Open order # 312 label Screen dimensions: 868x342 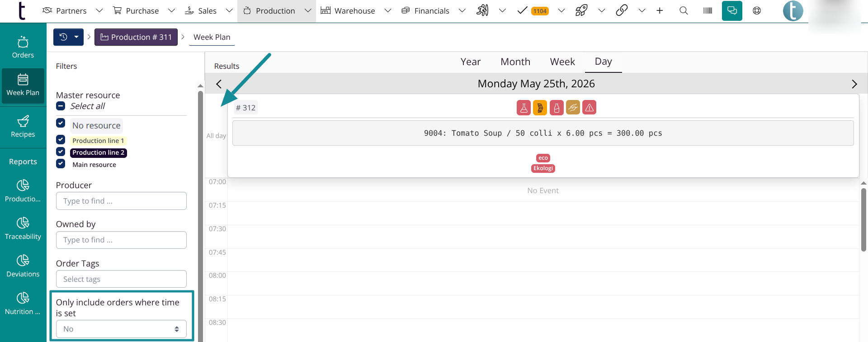(x=246, y=108)
